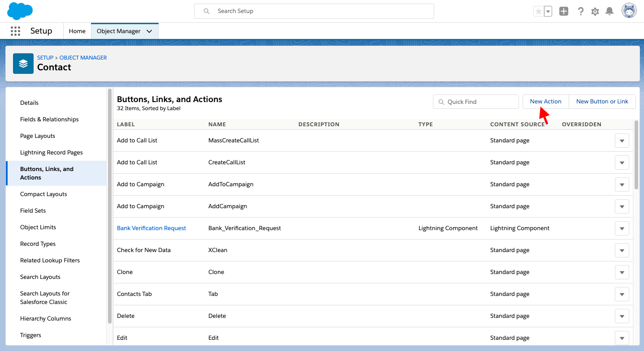Click the Contacts Tab label cell
Image resolution: width=644 pixels, height=351 pixels.
click(134, 294)
